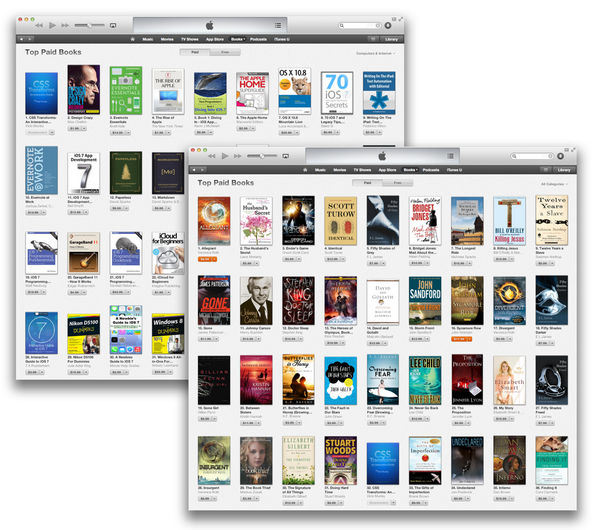
Task: Click the orange price button under Allegiant
Action: [205, 259]
